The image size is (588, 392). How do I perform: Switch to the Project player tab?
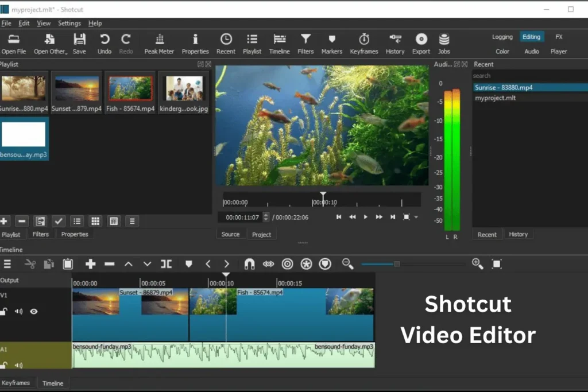point(261,235)
